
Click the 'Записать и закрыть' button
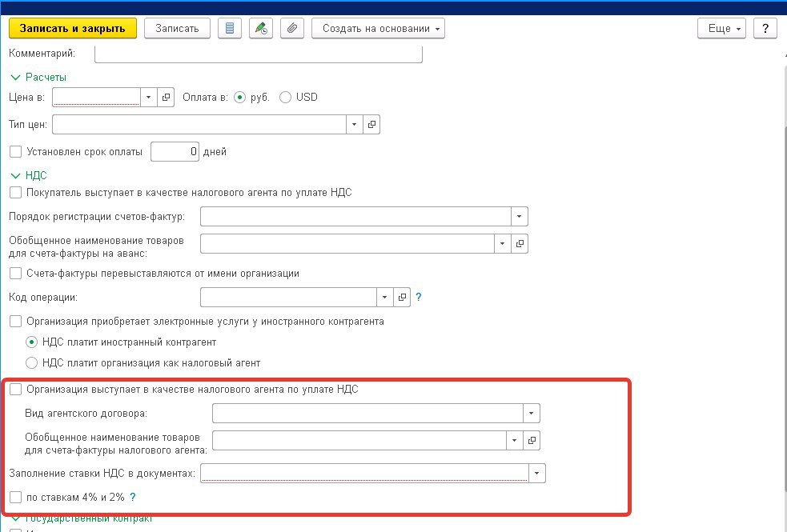coord(73,29)
